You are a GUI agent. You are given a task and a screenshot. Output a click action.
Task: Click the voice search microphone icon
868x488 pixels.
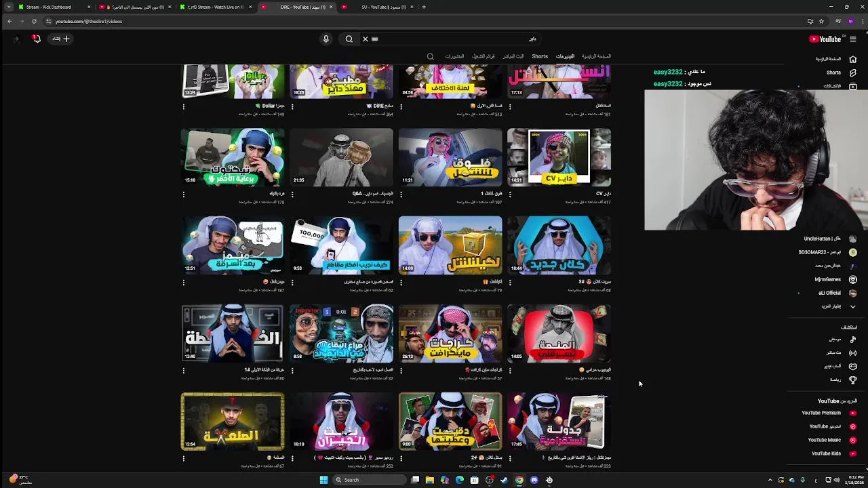coord(325,39)
